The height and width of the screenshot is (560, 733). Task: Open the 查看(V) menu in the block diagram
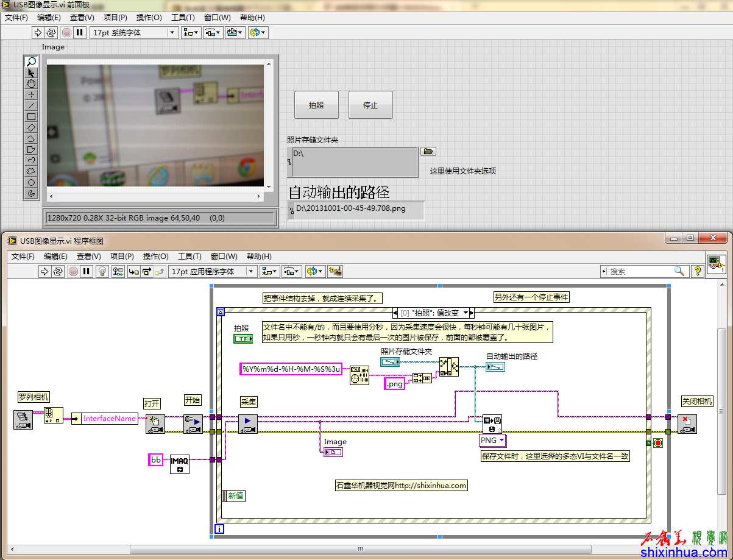coord(88,257)
